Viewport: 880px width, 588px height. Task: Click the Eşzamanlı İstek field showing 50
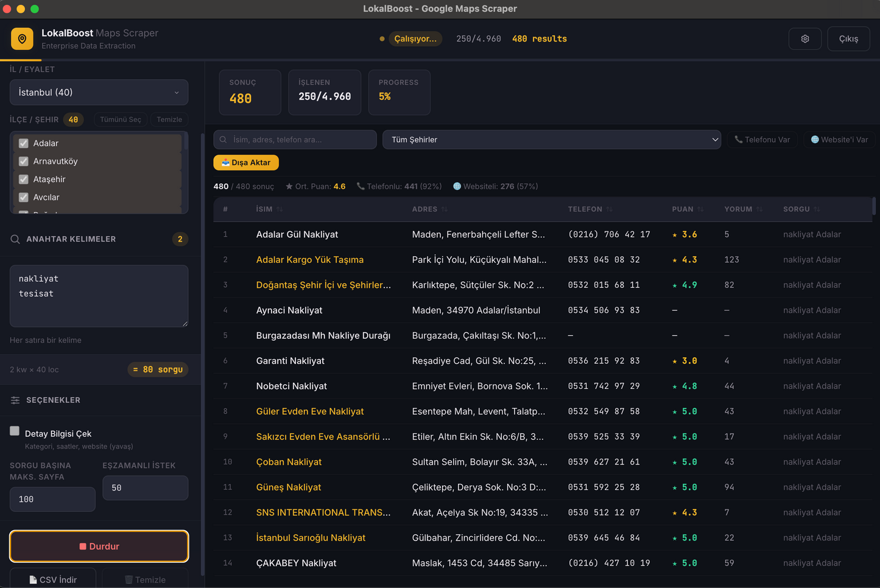(146, 488)
